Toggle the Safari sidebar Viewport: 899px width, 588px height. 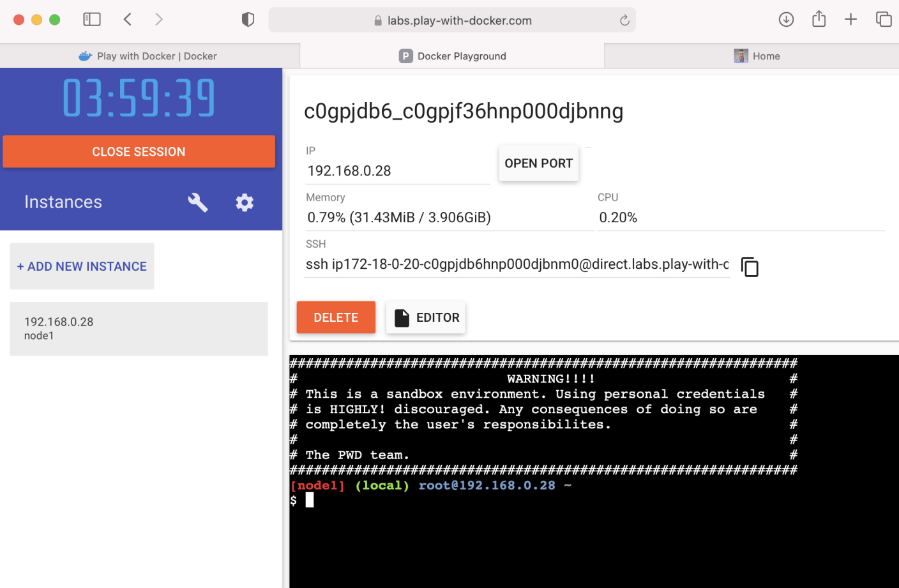tap(92, 20)
